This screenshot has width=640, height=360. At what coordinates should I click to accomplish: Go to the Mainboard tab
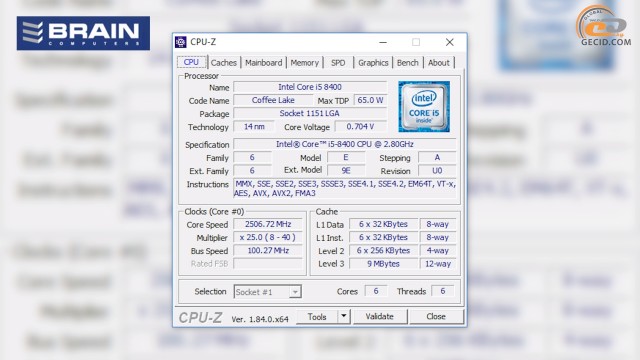[263, 63]
